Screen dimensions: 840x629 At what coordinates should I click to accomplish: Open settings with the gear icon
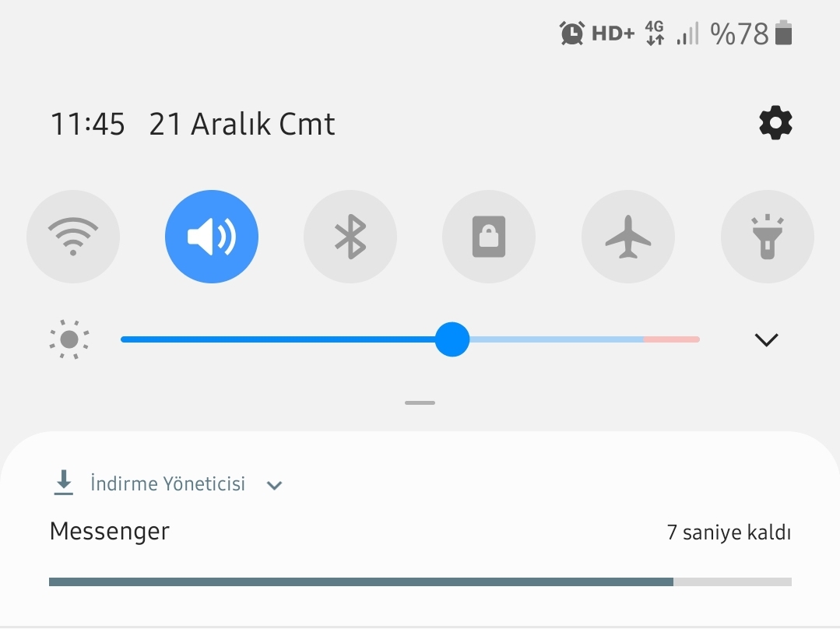(775, 123)
